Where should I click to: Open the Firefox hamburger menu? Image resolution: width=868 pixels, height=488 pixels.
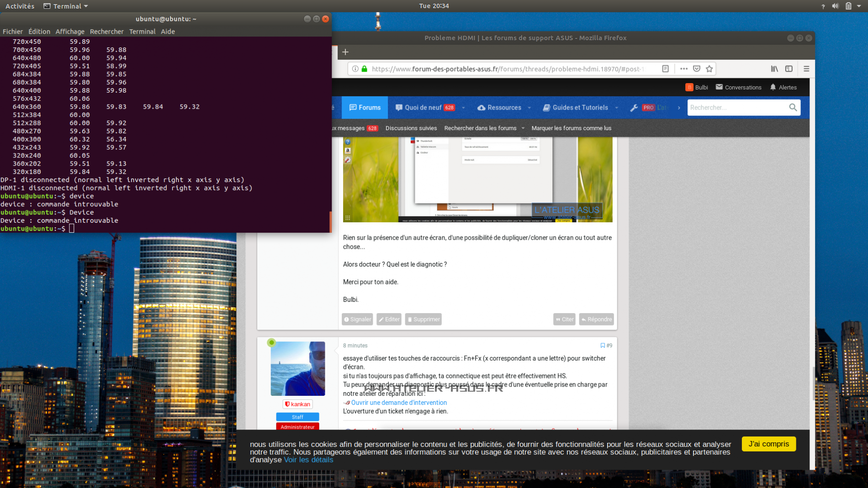806,69
